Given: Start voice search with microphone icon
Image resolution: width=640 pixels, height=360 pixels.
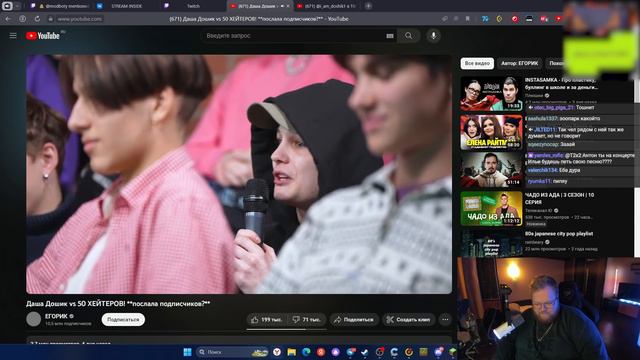Looking at the screenshot, I should tap(433, 36).
